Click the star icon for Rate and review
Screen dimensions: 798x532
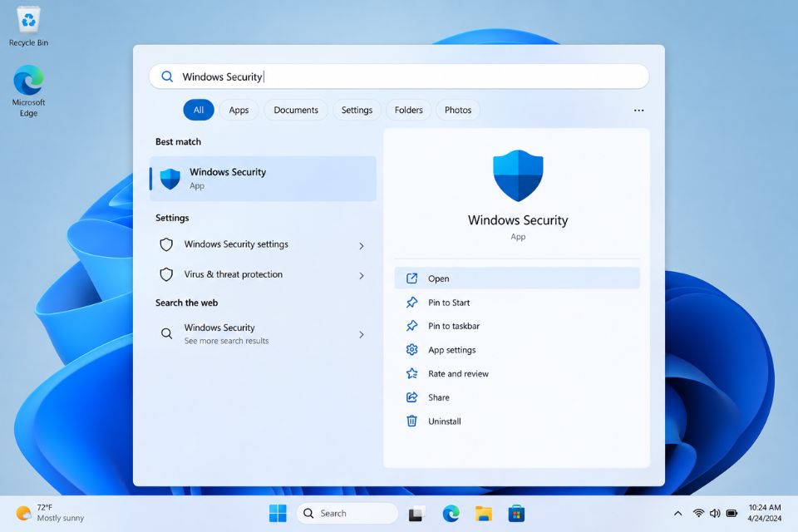click(411, 374)
